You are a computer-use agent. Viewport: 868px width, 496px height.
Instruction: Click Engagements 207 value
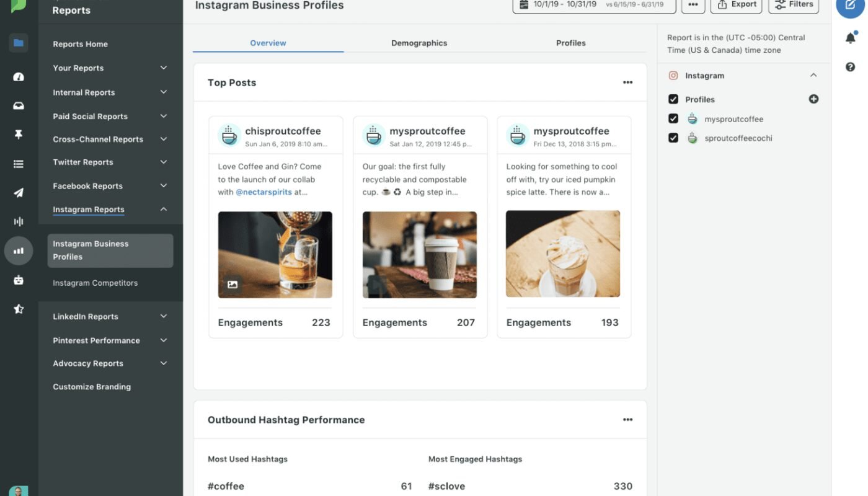point(466,322)
